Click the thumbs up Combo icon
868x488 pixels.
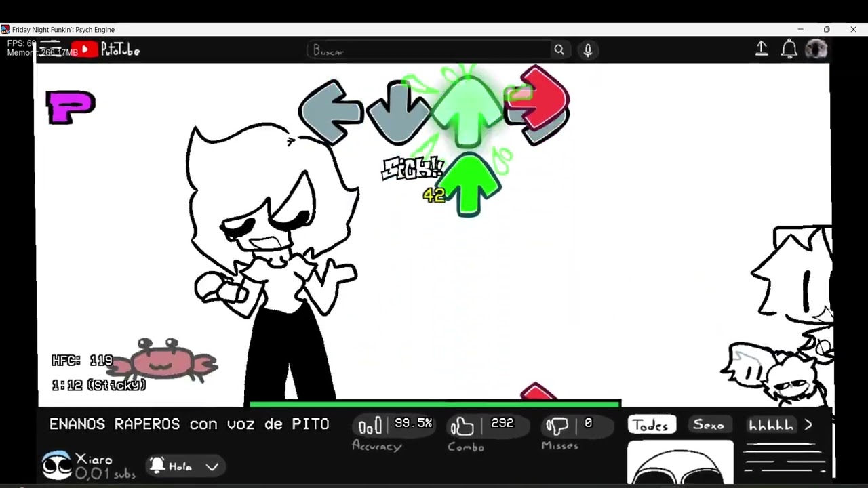click(462, 426)
